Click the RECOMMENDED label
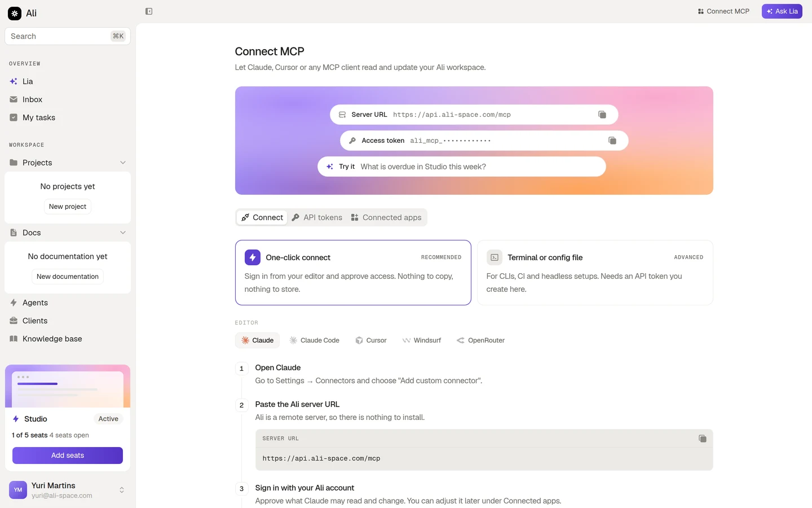The width and height of the screenshot is (812, 508). [x=441, y=257]
